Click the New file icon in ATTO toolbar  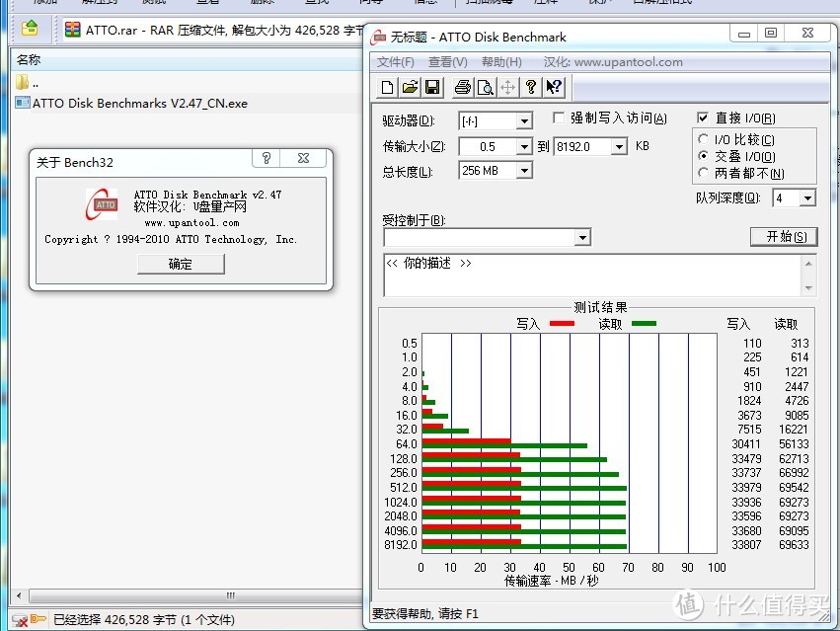tap(387, 87)
